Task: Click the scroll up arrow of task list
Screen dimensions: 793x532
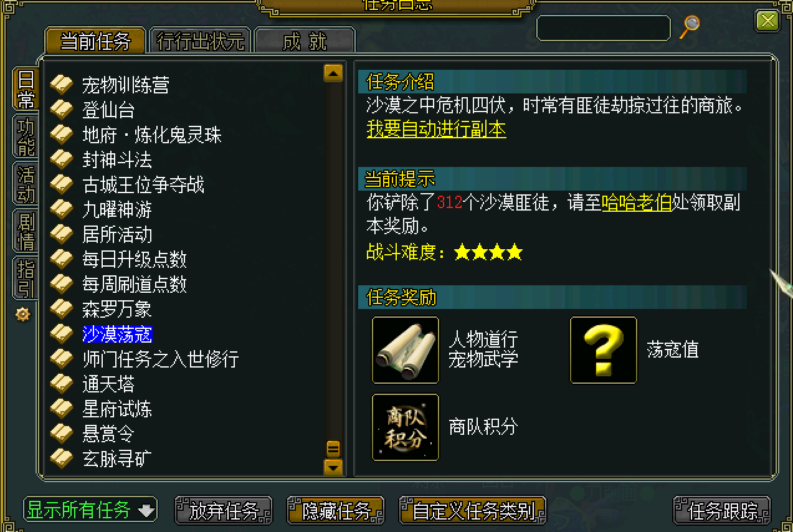Action: pos(334,73)
